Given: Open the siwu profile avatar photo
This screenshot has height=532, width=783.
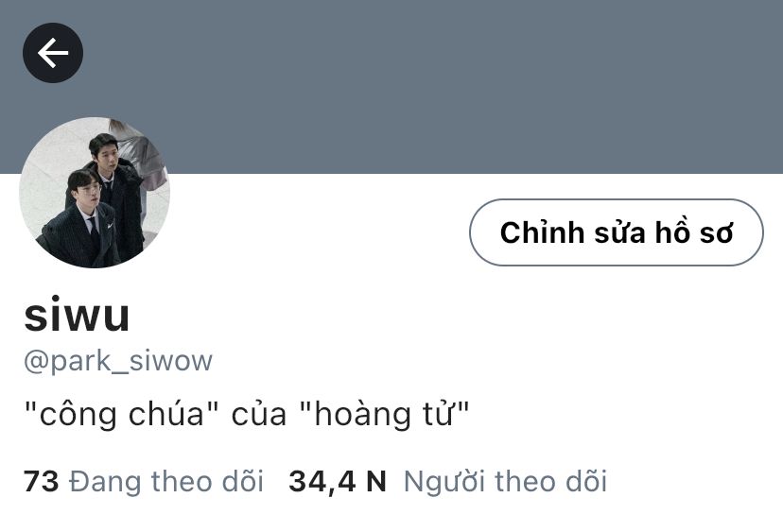Looking at the screenshot, I should click(x=95, y=193).
